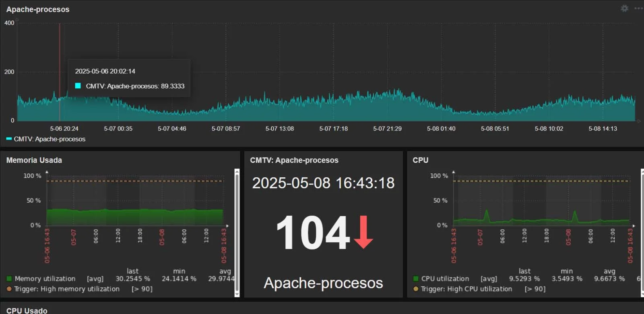
Task: Click the x-axis label 5-07 04:46
Action: pos(172,129)
